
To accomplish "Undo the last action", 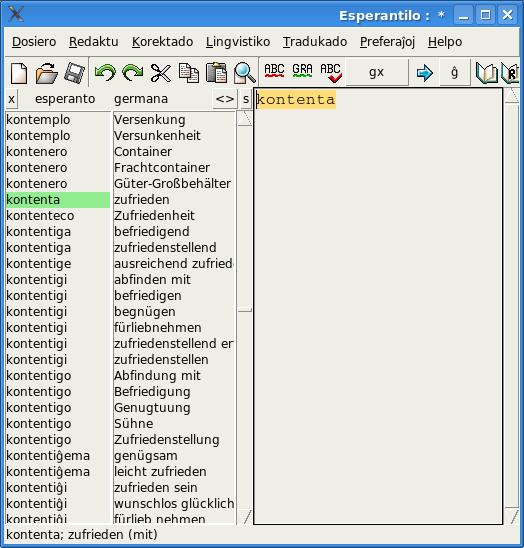I will (x=105, y=73).
